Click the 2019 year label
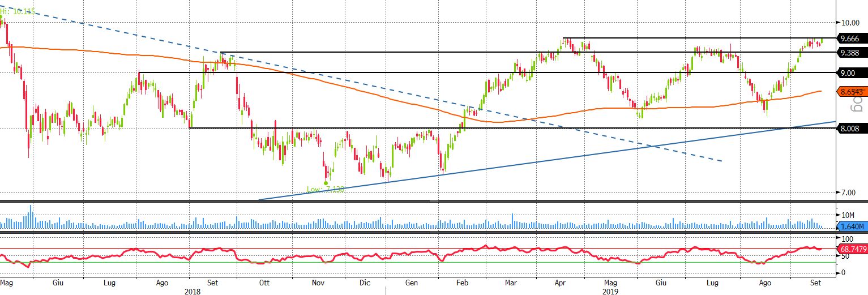 coord(611,291)
